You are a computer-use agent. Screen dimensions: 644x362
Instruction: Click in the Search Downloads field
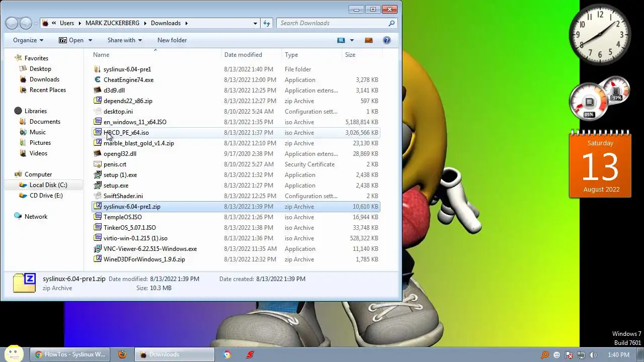coord(332,23)
